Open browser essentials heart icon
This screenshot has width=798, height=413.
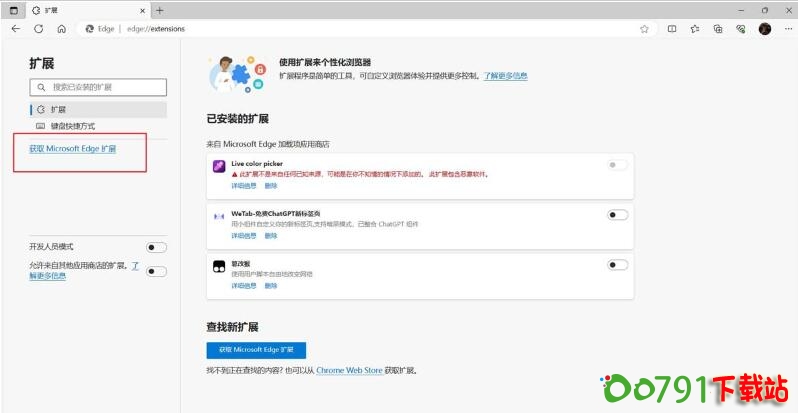[740, 29]
